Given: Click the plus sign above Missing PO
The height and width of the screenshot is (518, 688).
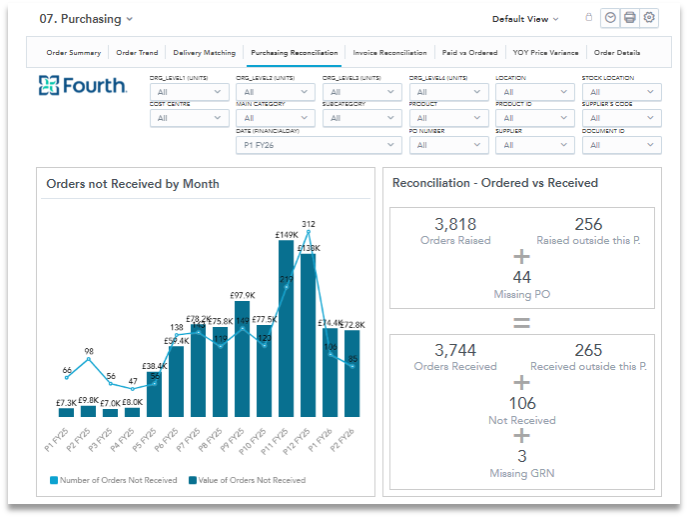Looking at the screenshot, I should (522, 257).
